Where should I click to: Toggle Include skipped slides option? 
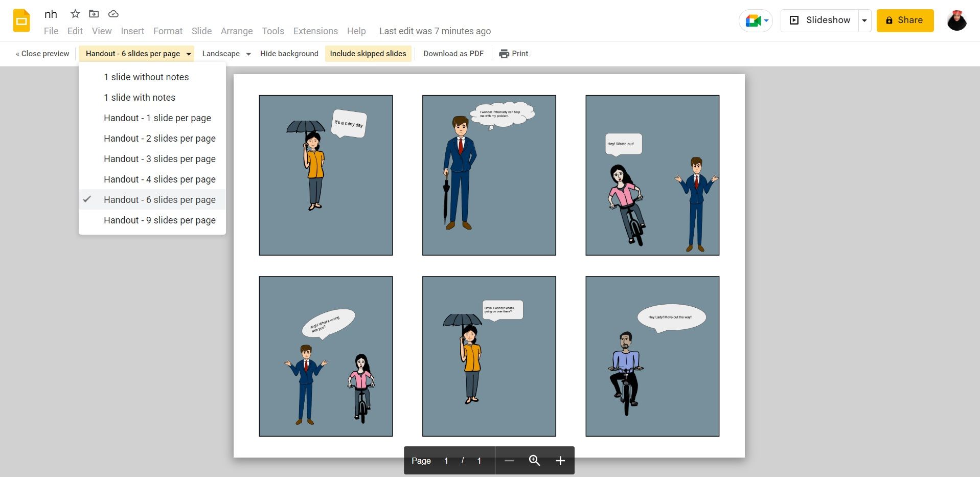point(368,53)
